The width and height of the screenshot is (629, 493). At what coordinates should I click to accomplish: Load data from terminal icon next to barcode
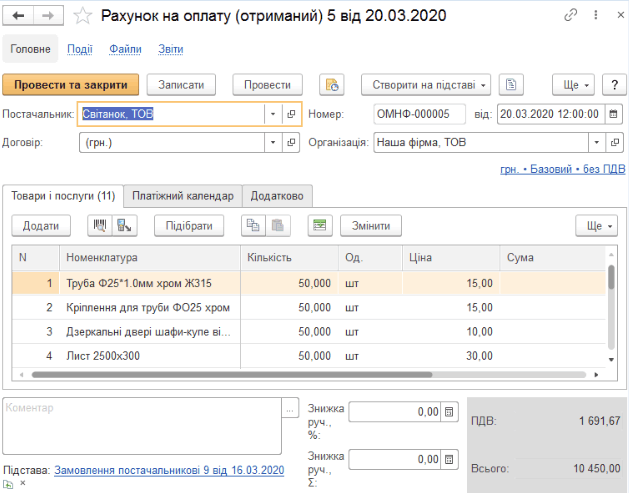[125, 225]
